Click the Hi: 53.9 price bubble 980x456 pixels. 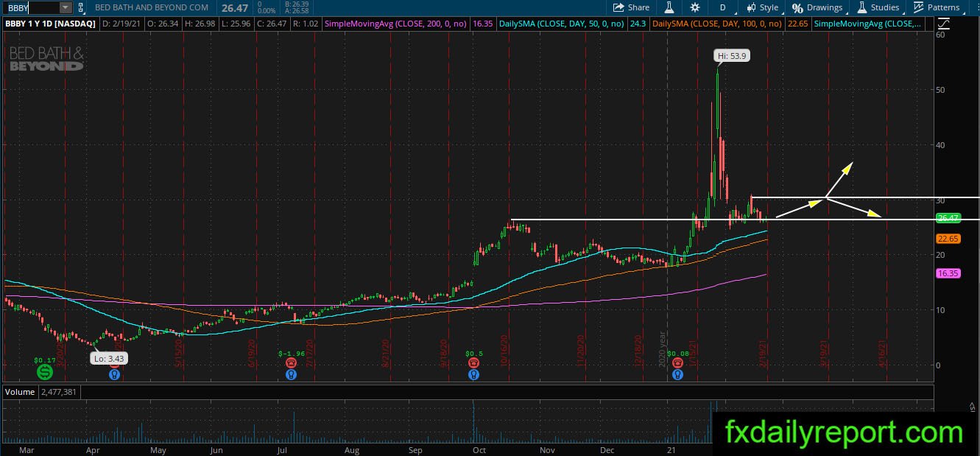pyautogui.click(x=733, y=55)
